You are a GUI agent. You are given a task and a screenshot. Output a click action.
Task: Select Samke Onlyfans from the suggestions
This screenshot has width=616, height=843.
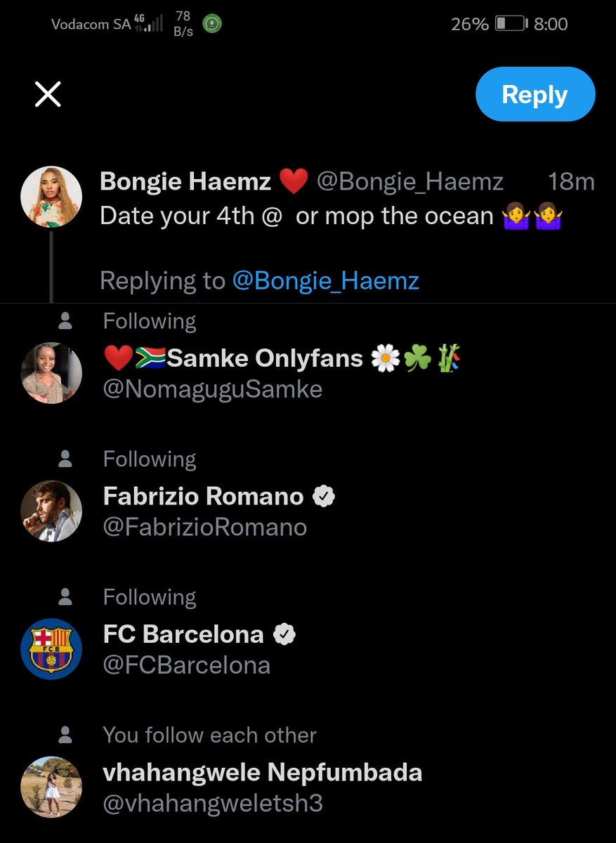click(x=308, y=372)
